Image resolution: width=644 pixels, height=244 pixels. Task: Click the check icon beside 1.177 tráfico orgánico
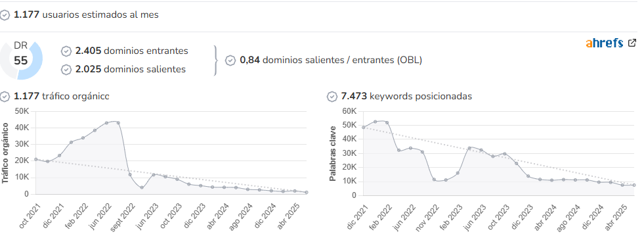point(5,97)
